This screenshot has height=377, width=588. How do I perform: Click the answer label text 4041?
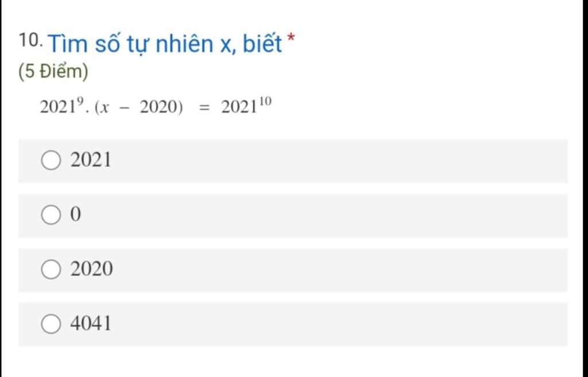tap(91, 324)
